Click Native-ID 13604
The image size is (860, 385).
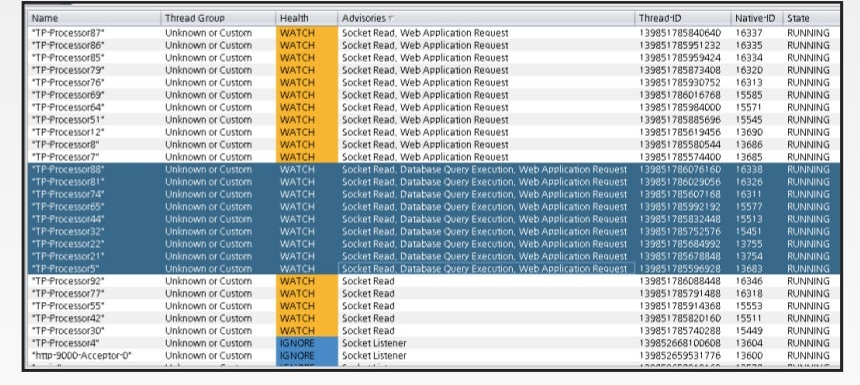pyautogui.click(x=749, y=343)
